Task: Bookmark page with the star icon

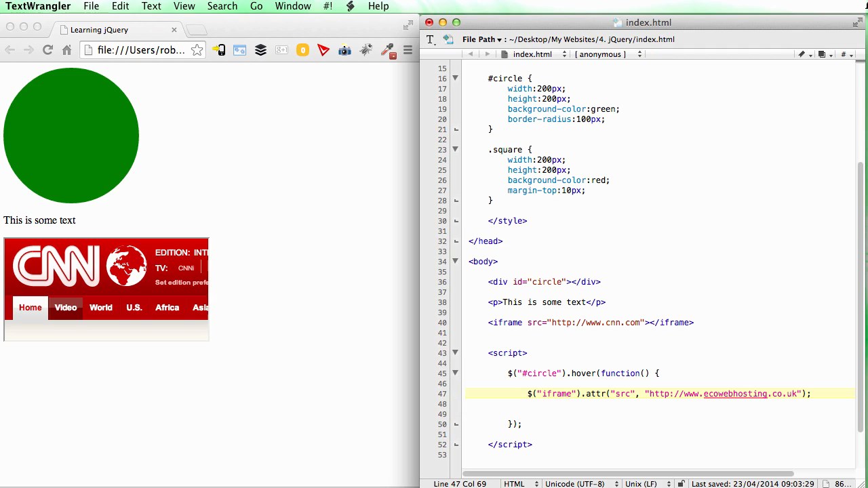Action: tap(197, 49)
